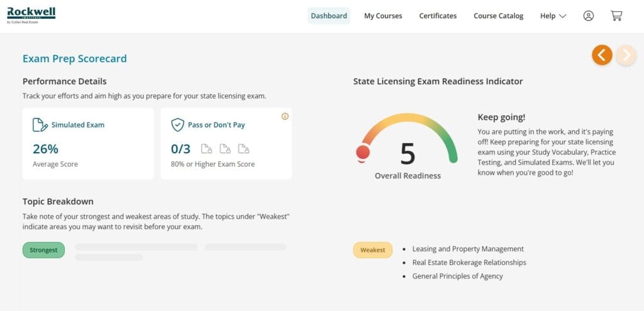Open My Courses page
Screen dimensions: 644x311
(x=383, y=16)
